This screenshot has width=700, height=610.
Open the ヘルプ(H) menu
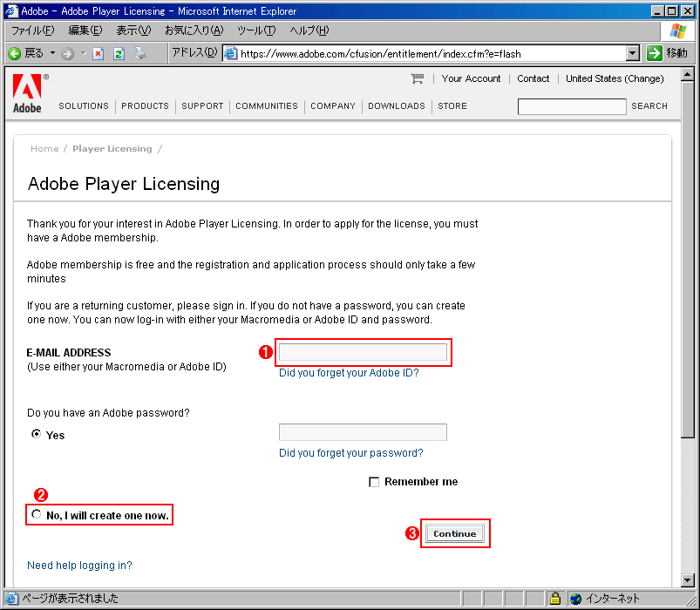(x=309, y=30)
